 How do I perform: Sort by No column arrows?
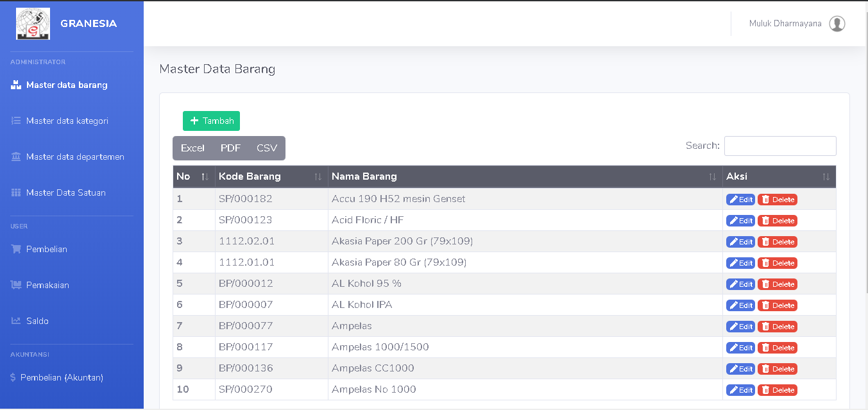tap(205, 176)
